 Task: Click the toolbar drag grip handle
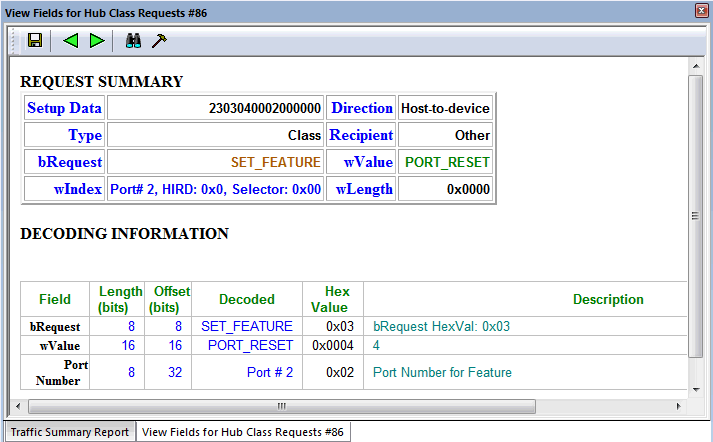point(15,41)
